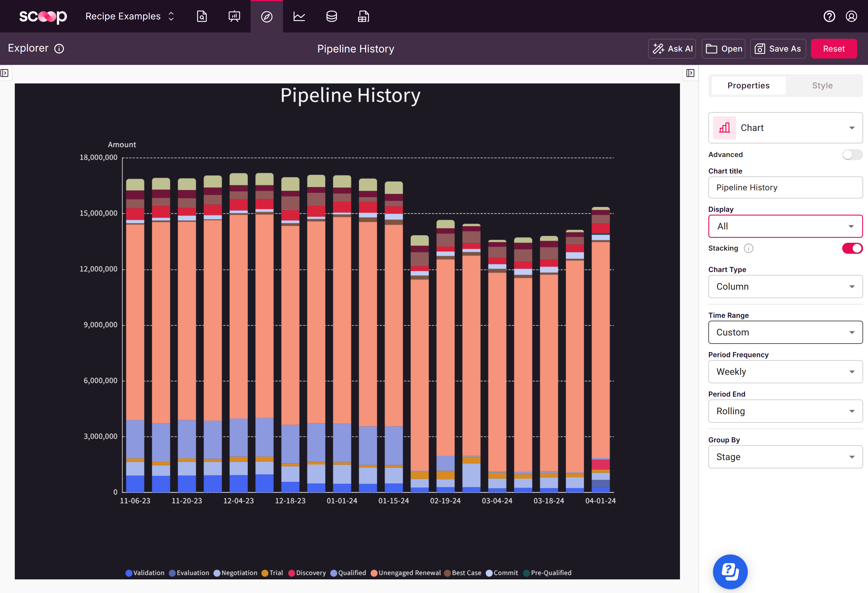The height and width of the screenshot is (593, 868).
Task: Expand the Period Frequency Weekly dropdown
Action: [x=785, y=372]
